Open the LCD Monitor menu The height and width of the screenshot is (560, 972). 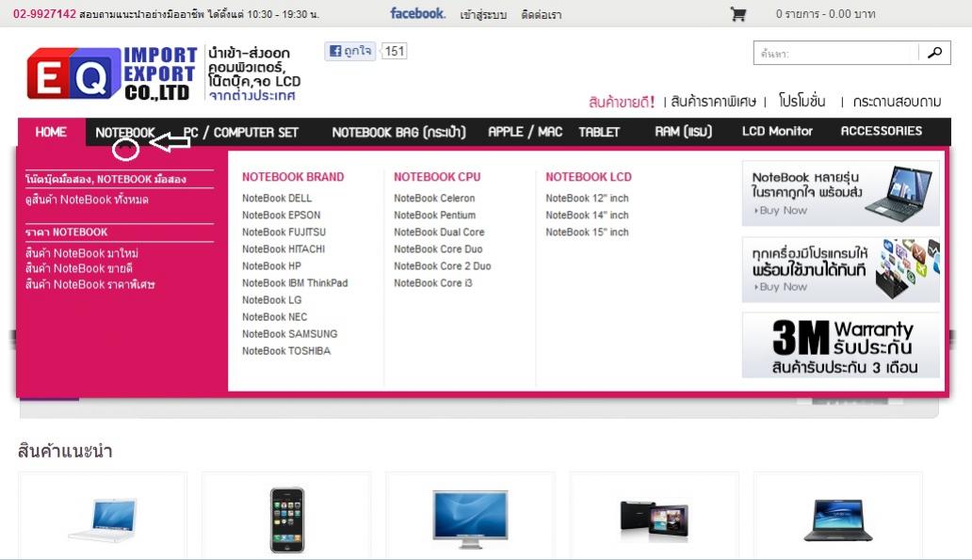click(777, 132)
